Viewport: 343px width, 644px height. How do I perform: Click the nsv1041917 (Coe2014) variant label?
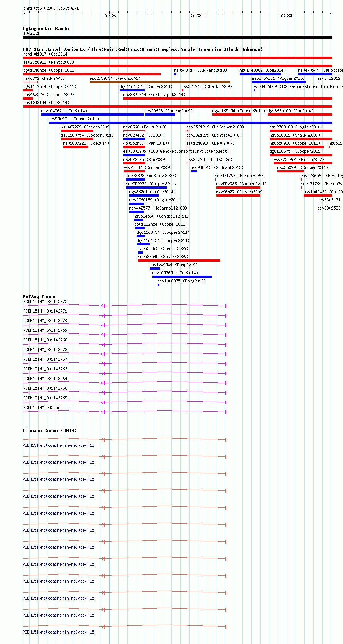[46, 54]
